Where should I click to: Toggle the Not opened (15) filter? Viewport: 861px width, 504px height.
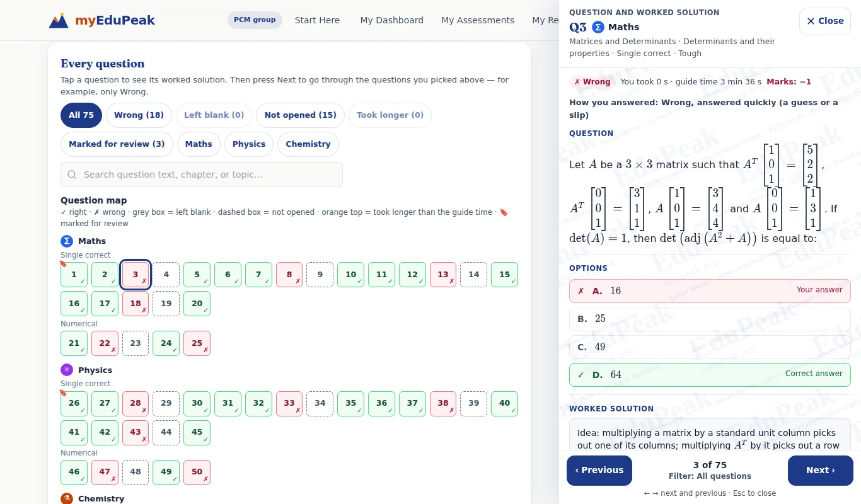click(300, 115)
